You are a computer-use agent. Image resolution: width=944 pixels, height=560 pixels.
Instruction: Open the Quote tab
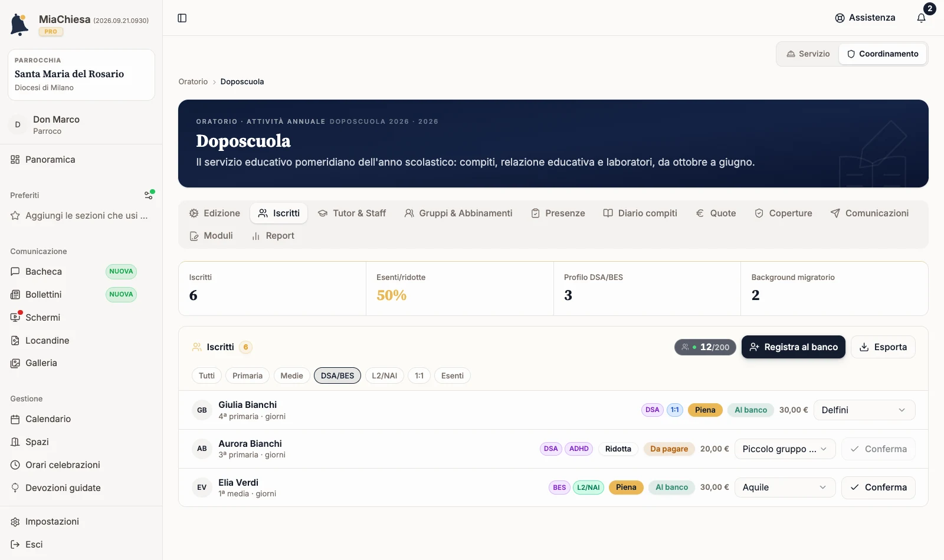(716, 213)
